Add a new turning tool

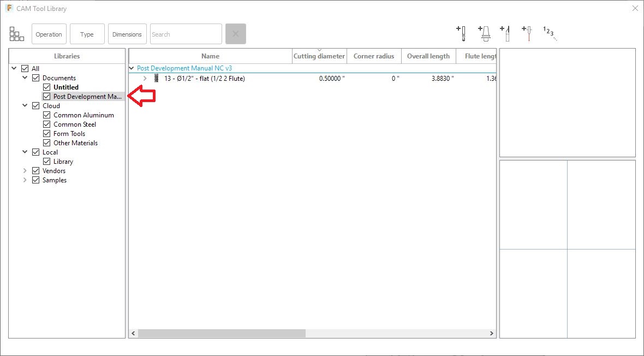[506, 33]
